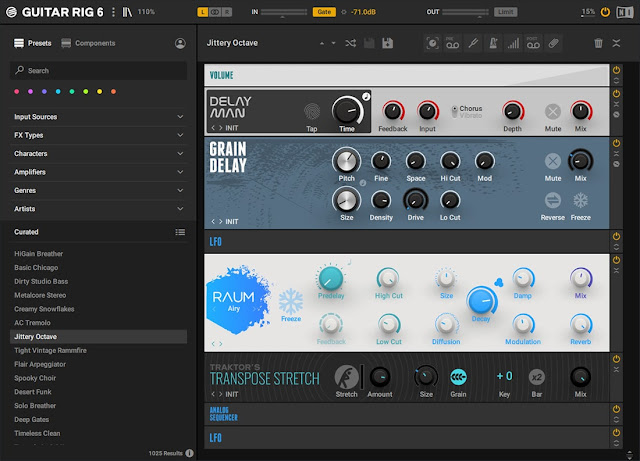640x461 pixels.
Task: Expand the Genres filter section
Action: (x=98, y=190)
